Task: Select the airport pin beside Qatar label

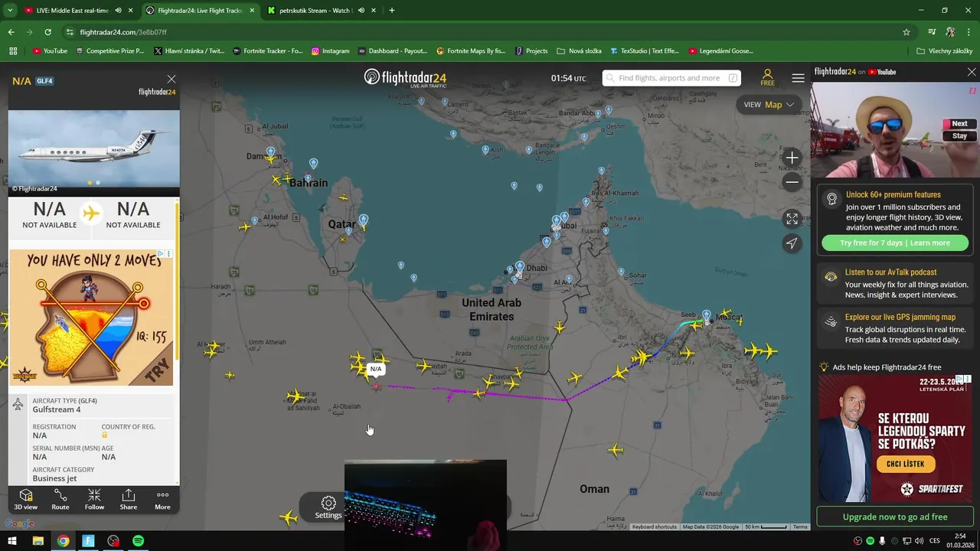Action: click(x=363, y=220)
